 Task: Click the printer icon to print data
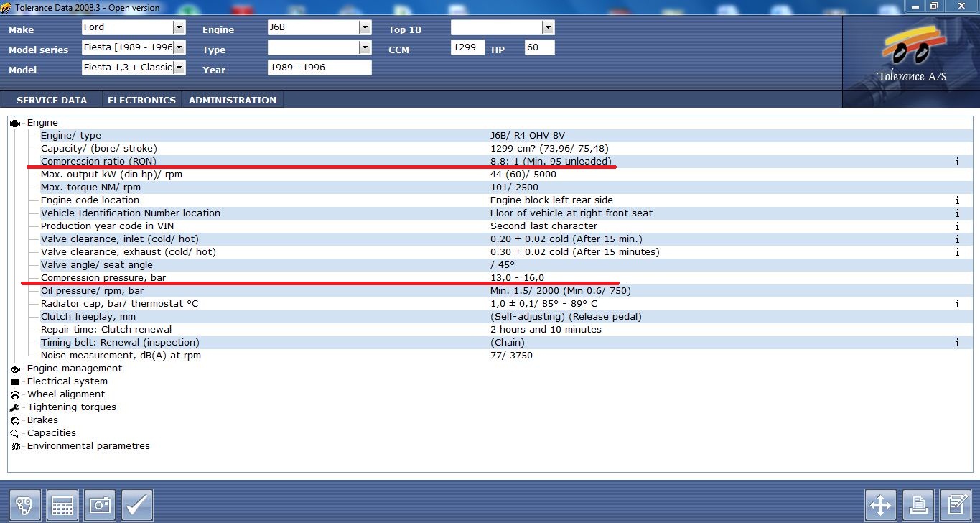(918, 505)
